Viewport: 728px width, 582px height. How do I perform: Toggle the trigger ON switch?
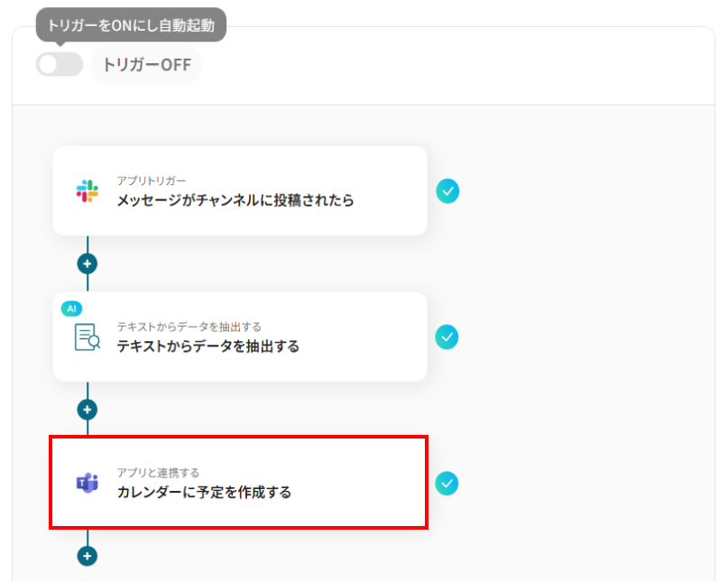[x=60, y=65]
